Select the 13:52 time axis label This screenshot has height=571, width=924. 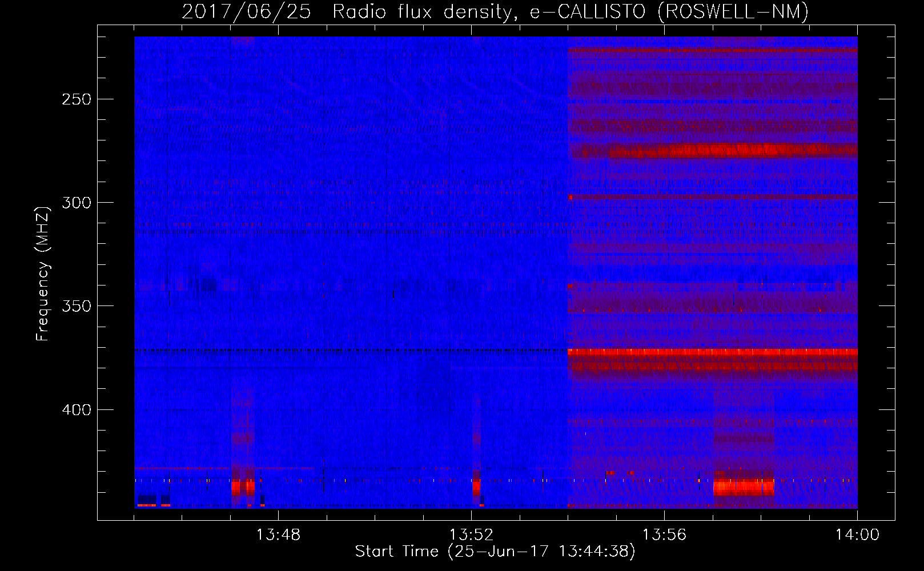471,535
